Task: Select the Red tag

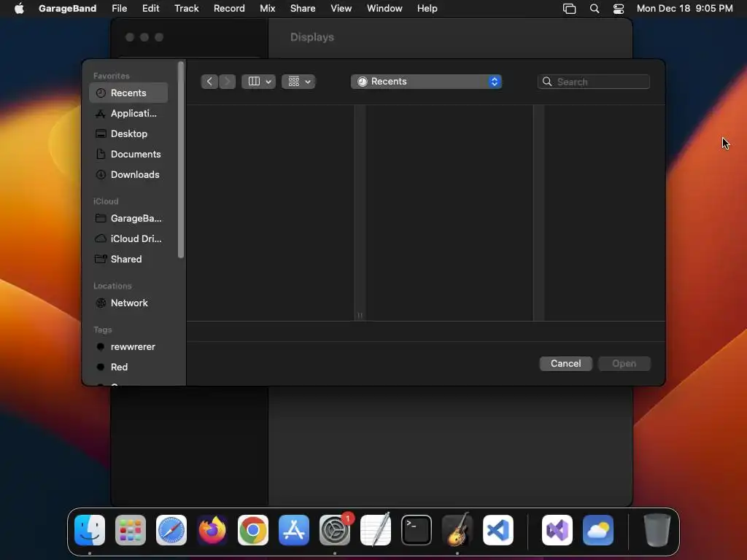Action: click(128, 367)
